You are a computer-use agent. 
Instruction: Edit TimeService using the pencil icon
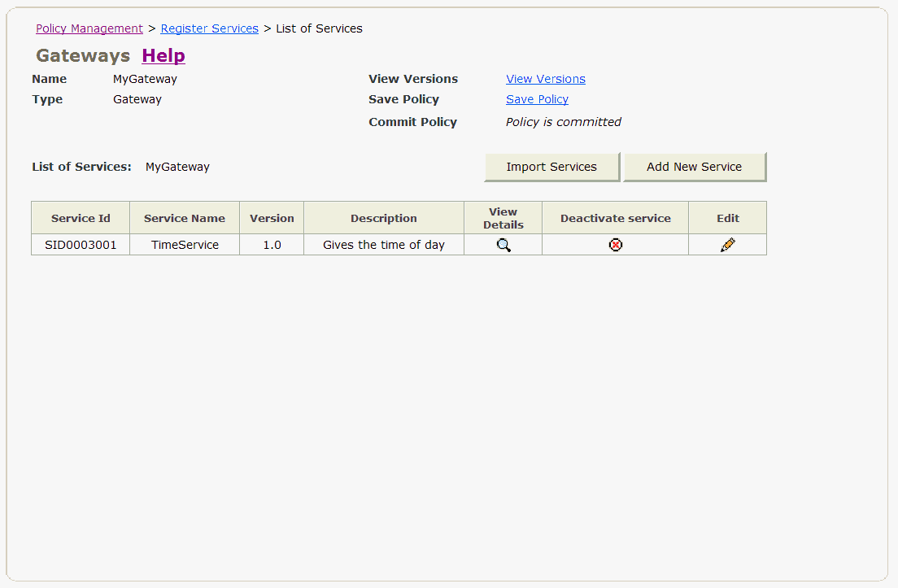[x=728, y=245]
